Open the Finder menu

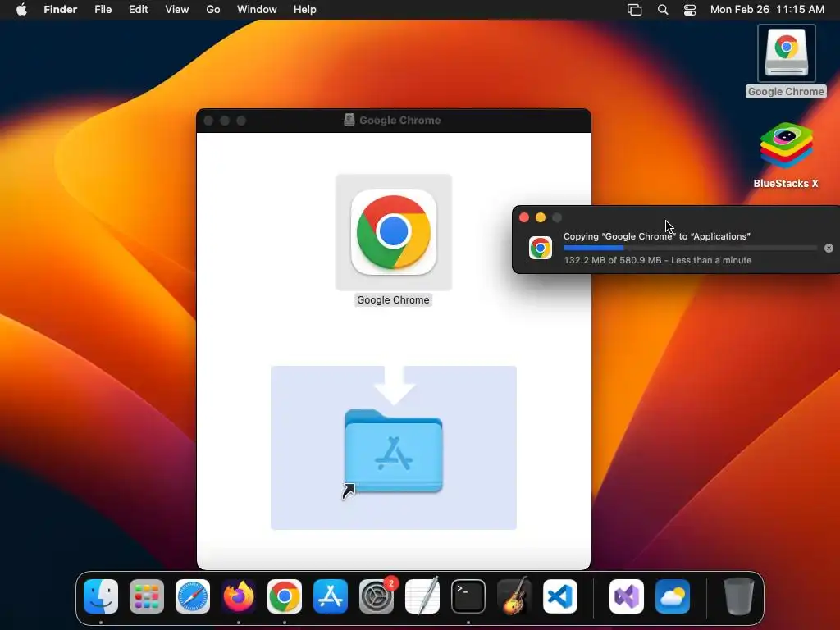tap(61, 10)
